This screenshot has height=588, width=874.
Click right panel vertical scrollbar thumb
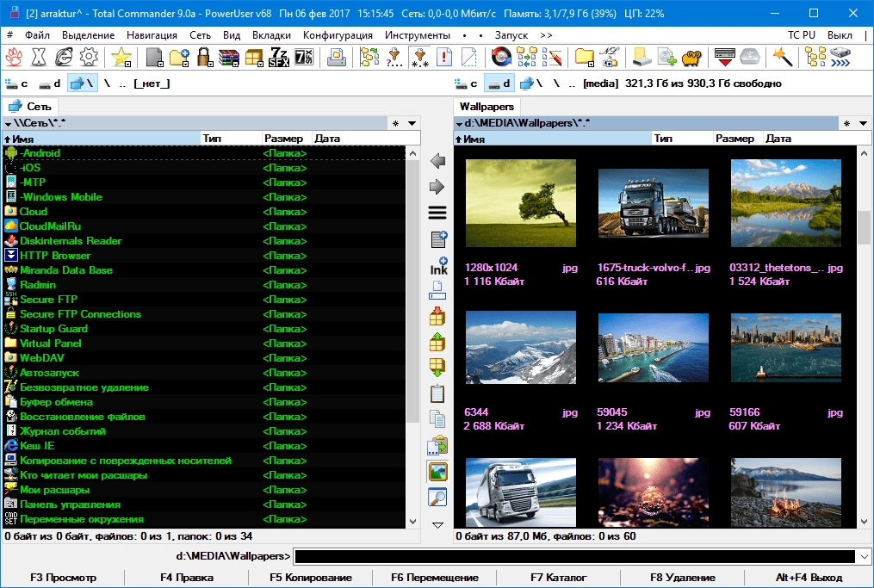click(x=864, y=227)
